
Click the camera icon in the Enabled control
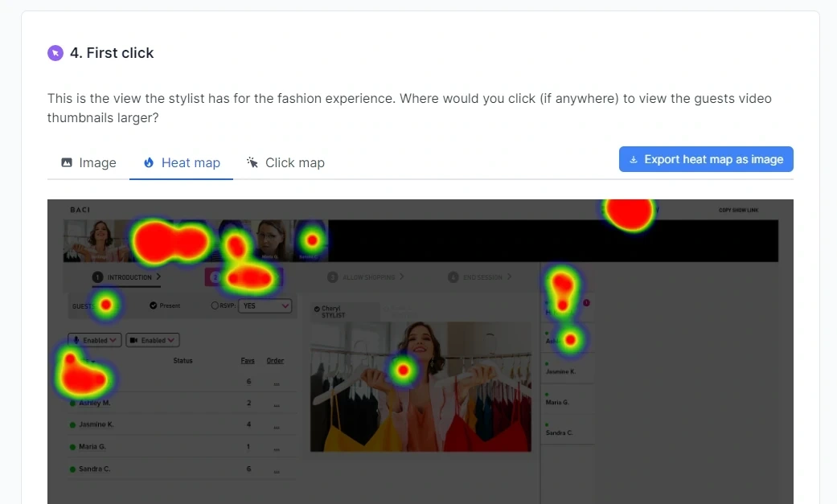pos(133,339)
